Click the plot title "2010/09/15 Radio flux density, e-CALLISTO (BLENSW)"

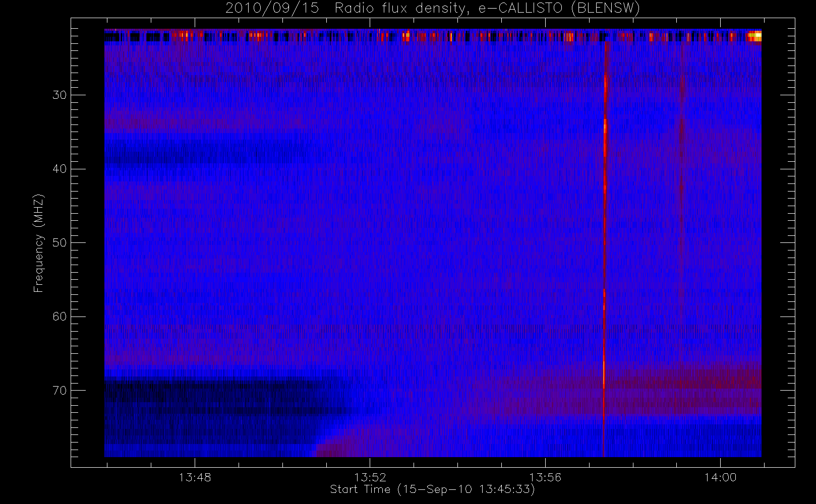tap(432, 8)
